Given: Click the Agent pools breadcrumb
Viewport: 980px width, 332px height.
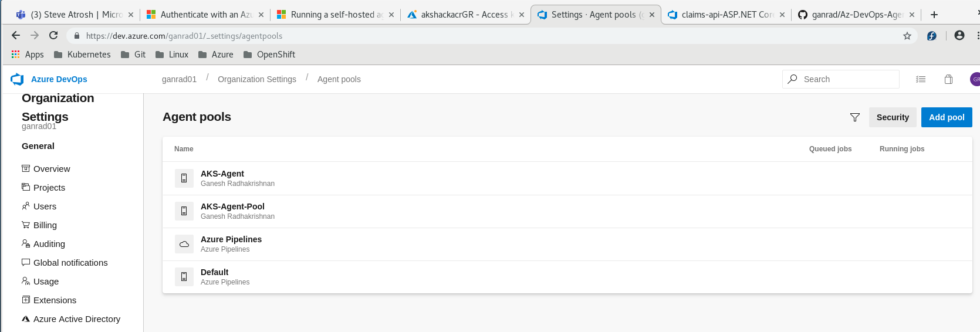Looking at the screenshot, I should 339,79.
